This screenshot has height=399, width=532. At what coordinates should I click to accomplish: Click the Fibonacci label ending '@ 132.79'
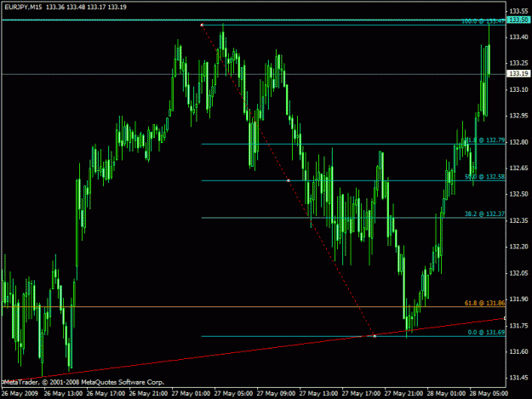tap(485, 140)
